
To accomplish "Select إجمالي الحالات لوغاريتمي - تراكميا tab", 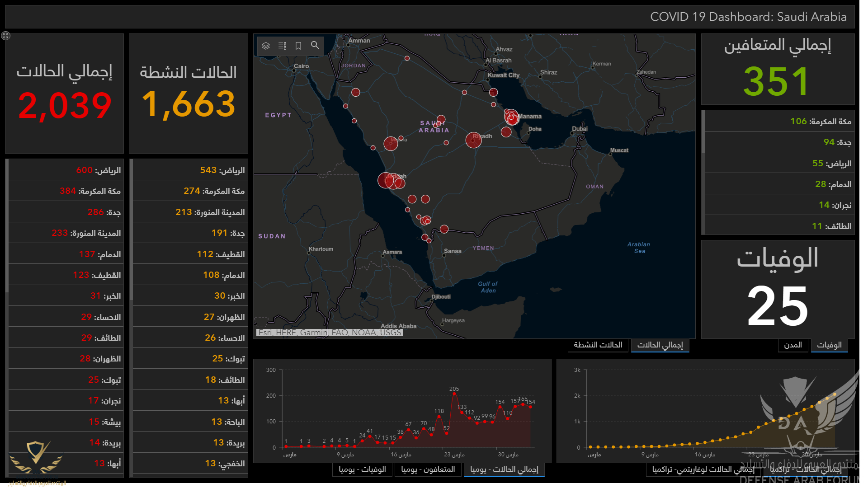I will (703, 469).
